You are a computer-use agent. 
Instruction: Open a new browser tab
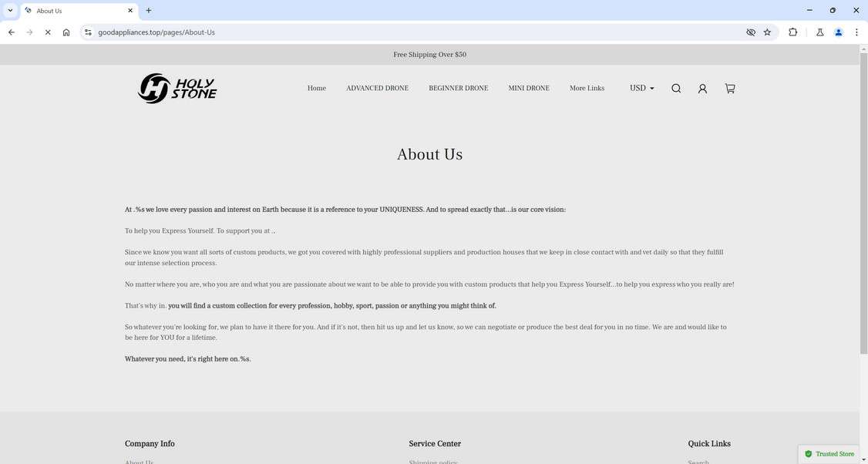click(148, 11)
